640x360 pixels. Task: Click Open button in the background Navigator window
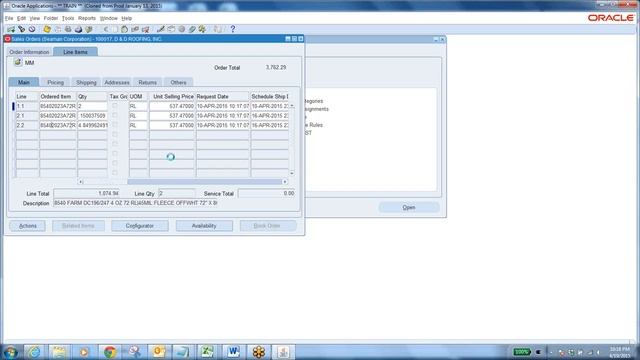[x=409, y=207]
